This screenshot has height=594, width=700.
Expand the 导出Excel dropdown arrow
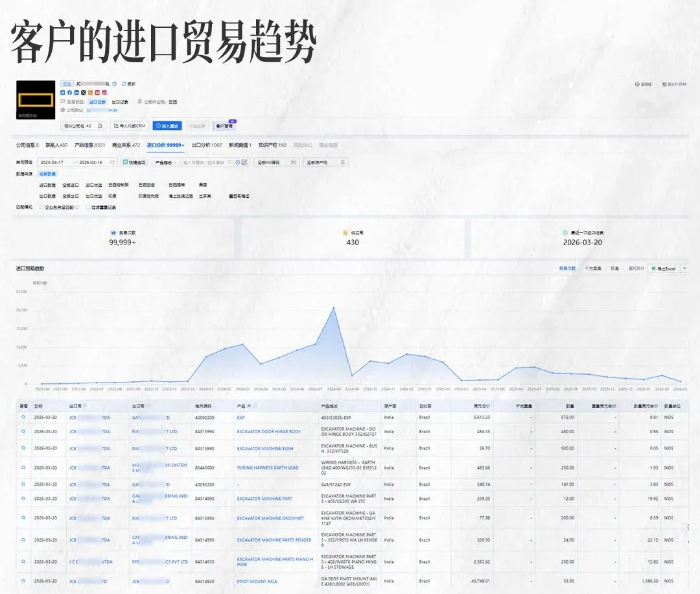click(685, 268)
